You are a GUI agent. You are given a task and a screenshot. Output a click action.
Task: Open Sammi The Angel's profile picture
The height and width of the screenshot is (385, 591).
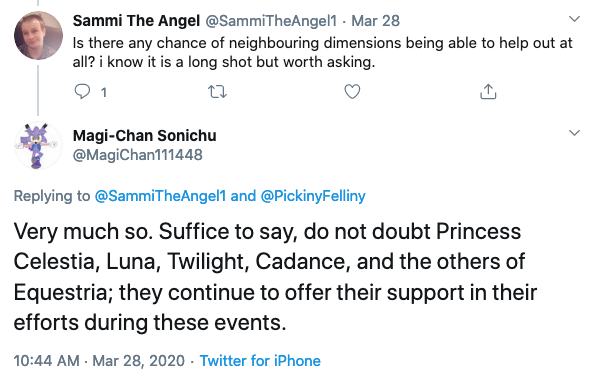click(x=38, y=35)
